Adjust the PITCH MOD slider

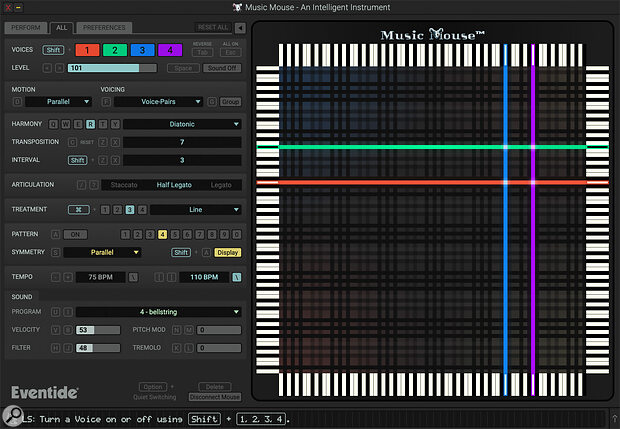[x=219, y=330]
